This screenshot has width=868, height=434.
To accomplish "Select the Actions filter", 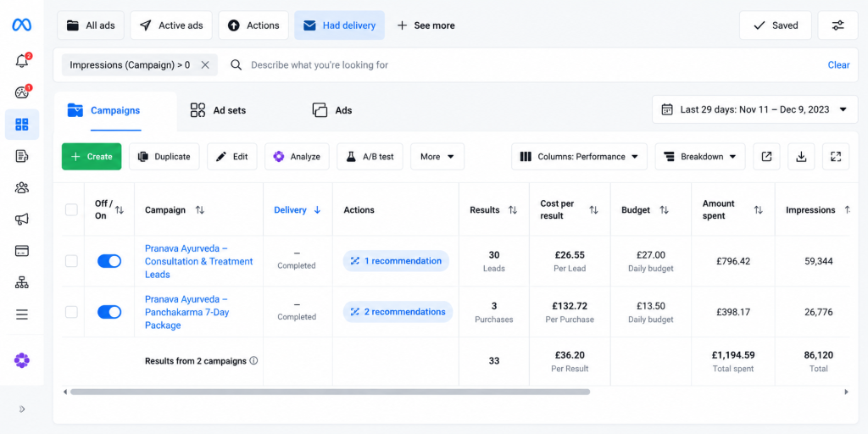I will point(253,25).
